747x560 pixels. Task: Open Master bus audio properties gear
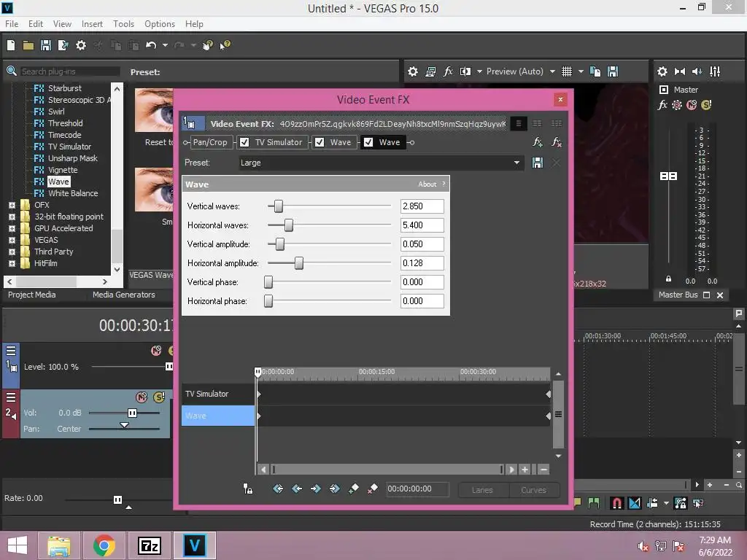click(662, 71)
